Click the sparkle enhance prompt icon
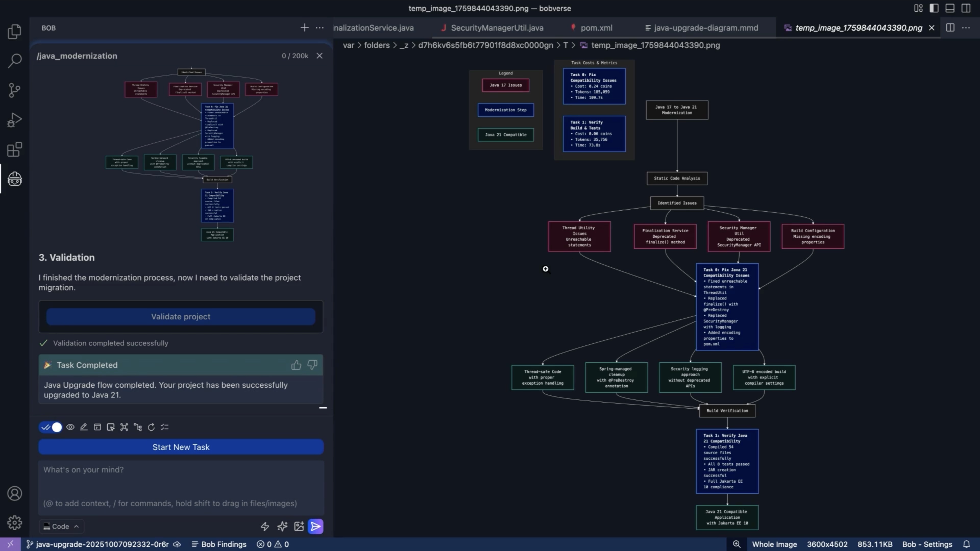 (282, 526)
